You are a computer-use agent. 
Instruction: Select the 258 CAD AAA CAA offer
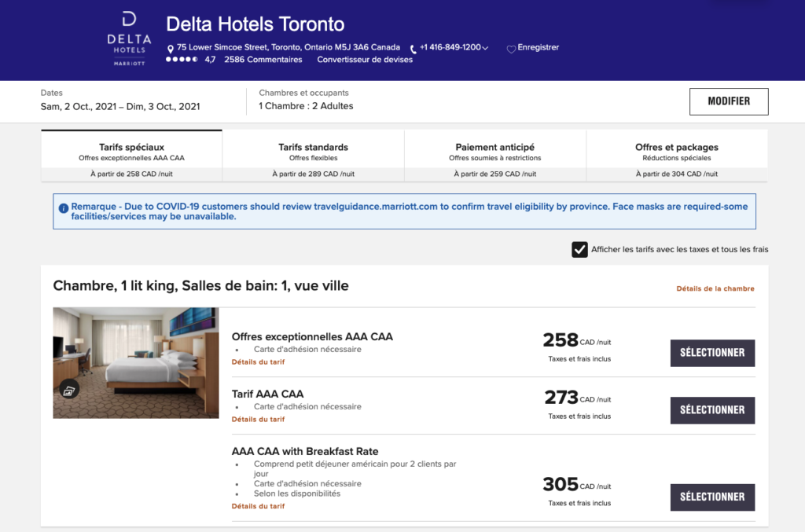[x=711, y=353]
